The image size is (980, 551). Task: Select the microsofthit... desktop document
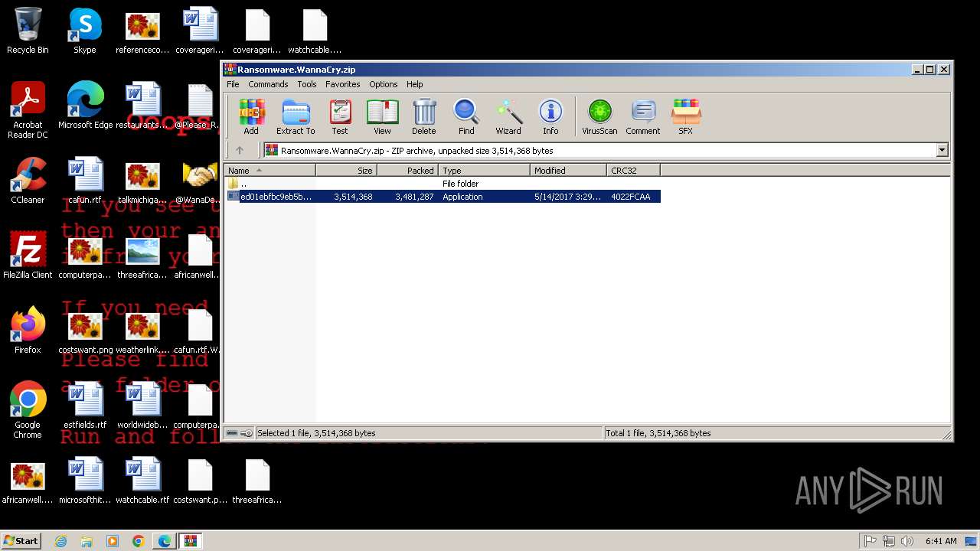coord(85,481)
